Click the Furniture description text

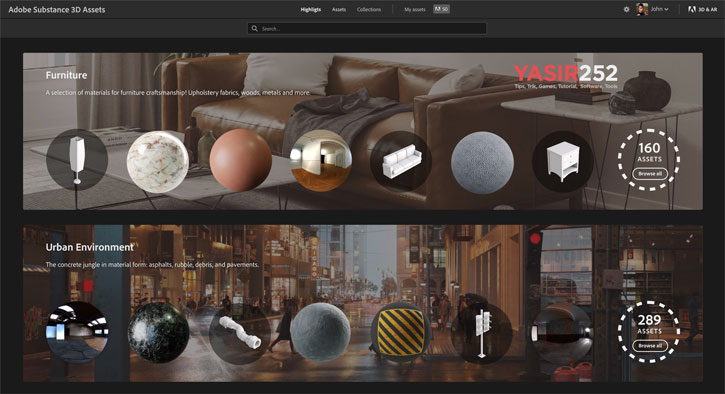tap(178, 92)
